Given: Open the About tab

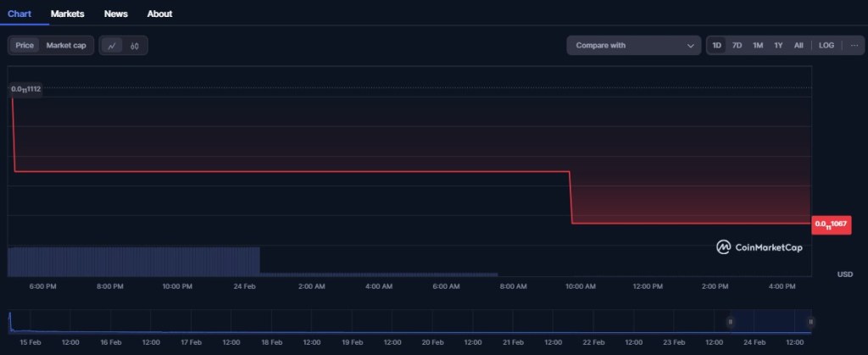Looking at the screenshot, I should (159, 14).
